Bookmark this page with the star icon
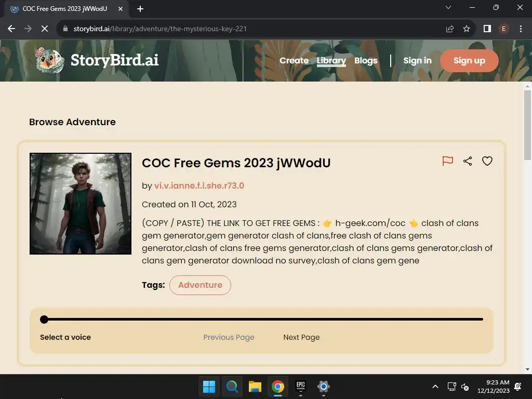The width and height of the screenshot is (532, 399). (467, 29)
